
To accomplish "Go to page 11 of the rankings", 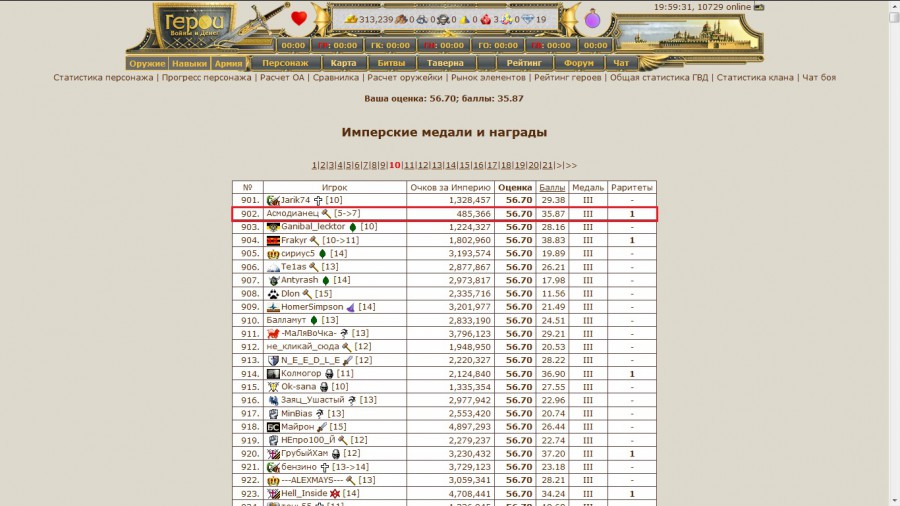I will pyautogui.click(x=409, y=165).
